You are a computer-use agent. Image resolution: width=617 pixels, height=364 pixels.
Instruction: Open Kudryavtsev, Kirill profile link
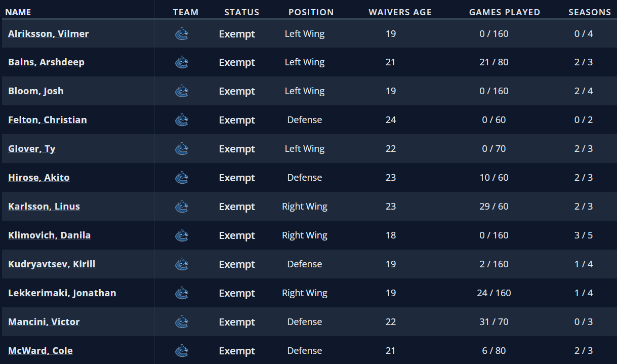tap(52, 264)
